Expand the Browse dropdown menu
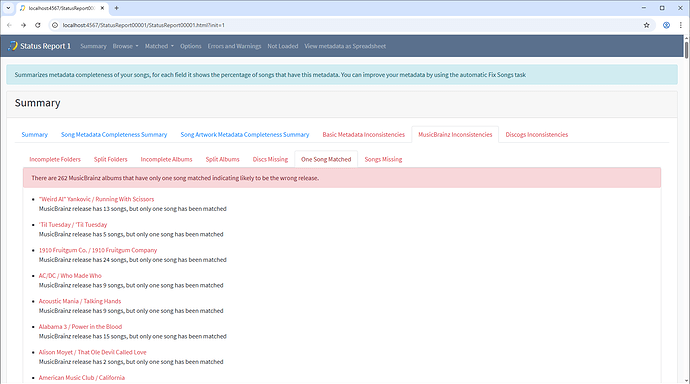Screen dimensions: 690x384 coord(125,46)
